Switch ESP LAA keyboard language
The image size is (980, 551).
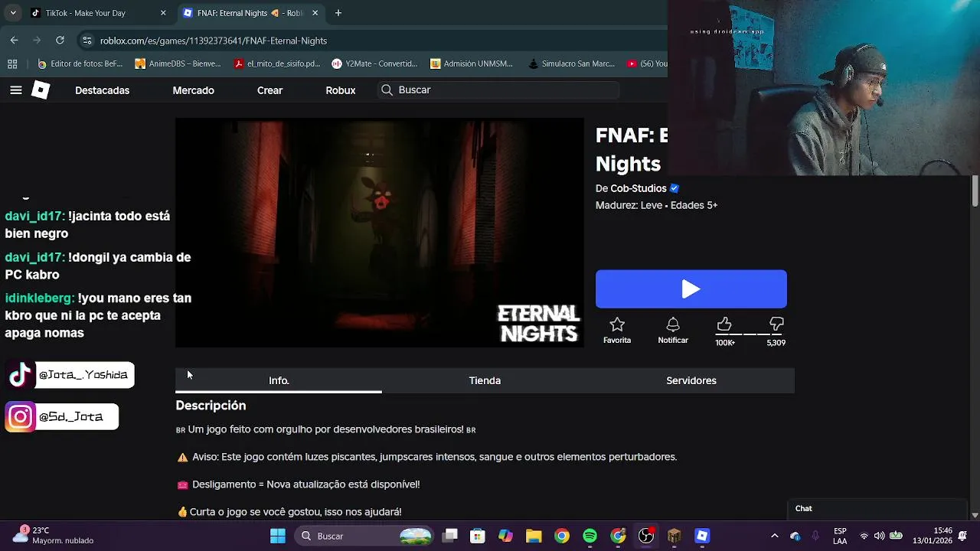point(840,536)
